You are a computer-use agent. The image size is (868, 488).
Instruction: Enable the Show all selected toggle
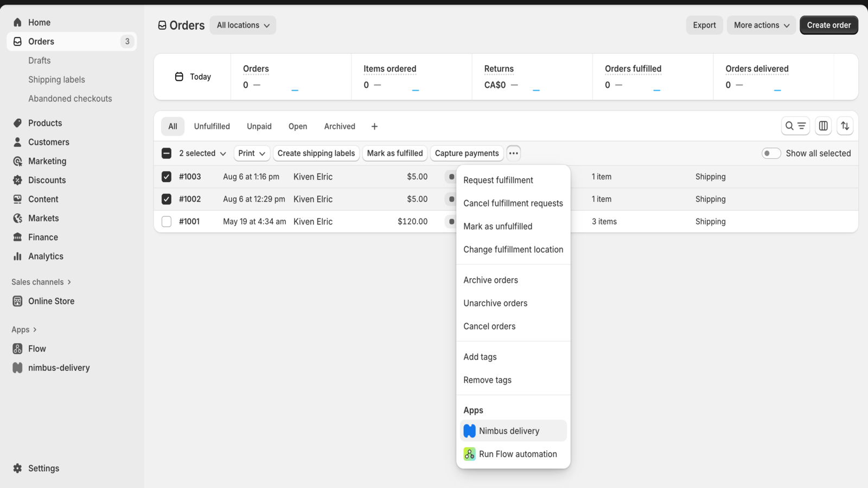771,153
